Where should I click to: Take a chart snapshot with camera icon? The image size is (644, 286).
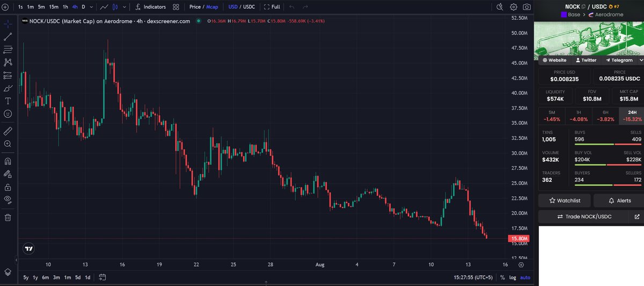[x=527, y=7]
